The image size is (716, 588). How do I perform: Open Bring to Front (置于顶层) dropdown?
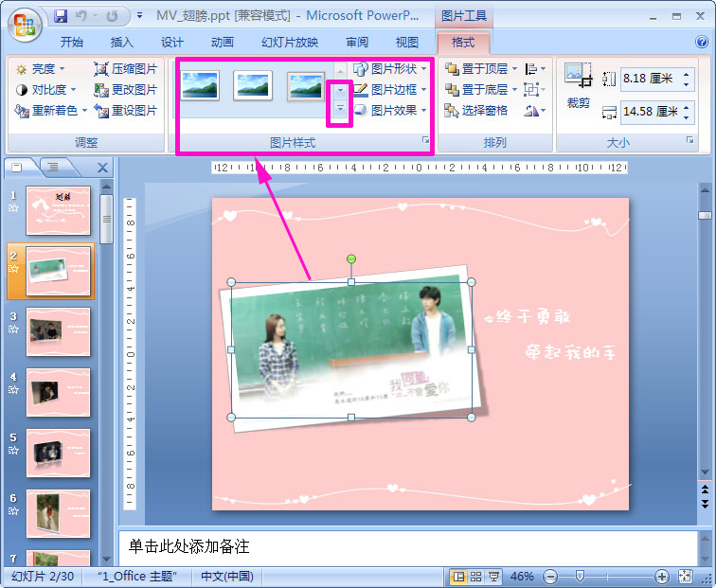click(481, 69)
